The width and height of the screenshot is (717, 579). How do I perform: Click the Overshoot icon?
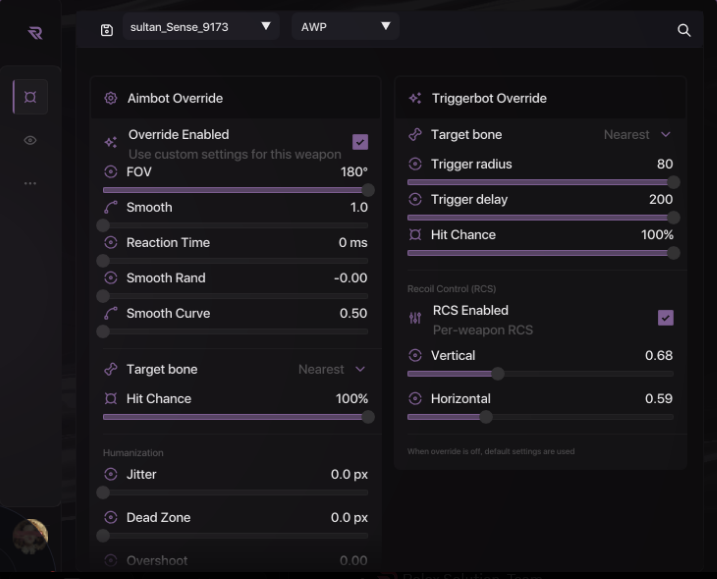(x=111, y=560)
